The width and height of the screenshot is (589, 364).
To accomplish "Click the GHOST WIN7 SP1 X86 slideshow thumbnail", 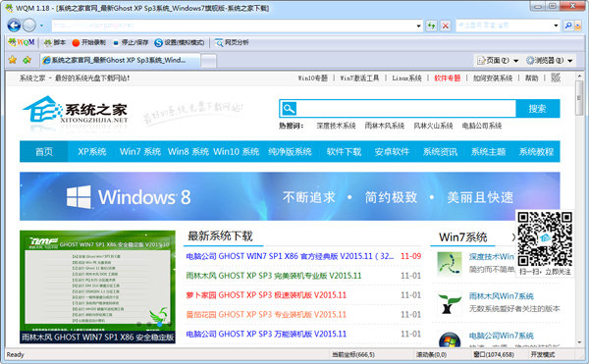I will pos(97,287).
